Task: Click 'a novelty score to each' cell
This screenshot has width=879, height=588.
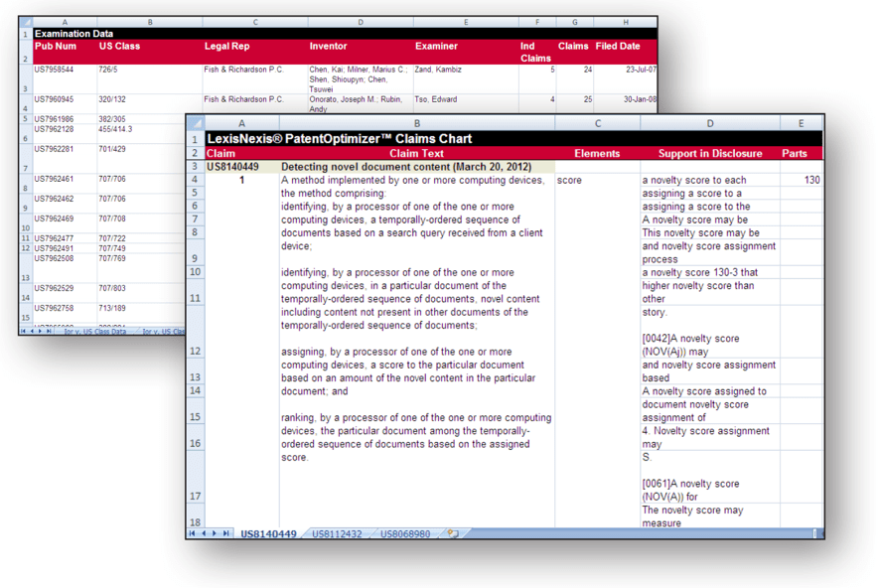Action: [710, 180]
